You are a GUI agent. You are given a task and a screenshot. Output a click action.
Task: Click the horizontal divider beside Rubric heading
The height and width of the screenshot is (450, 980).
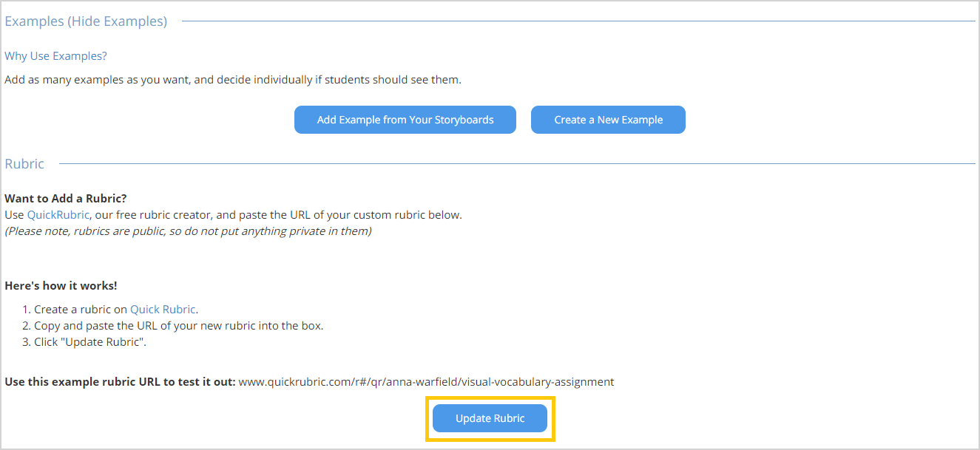517,163
